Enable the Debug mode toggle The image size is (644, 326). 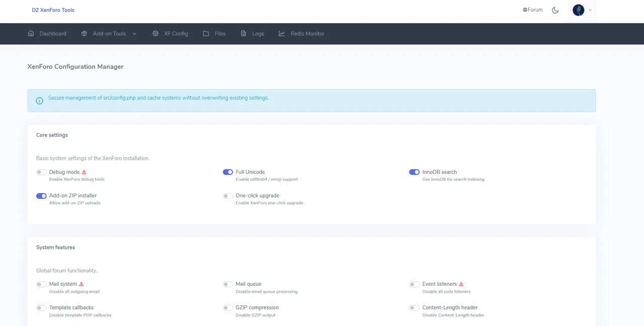point(41,172)
